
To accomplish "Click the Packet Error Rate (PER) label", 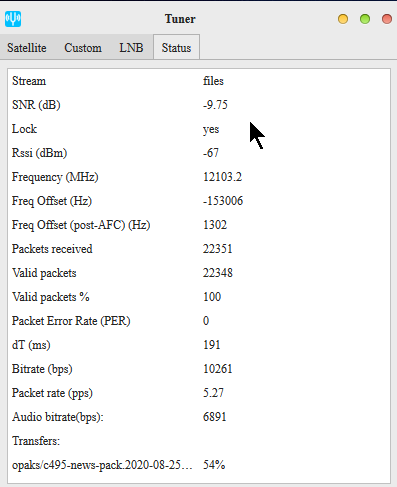I will pyautogui.click(x=71, y=321).
